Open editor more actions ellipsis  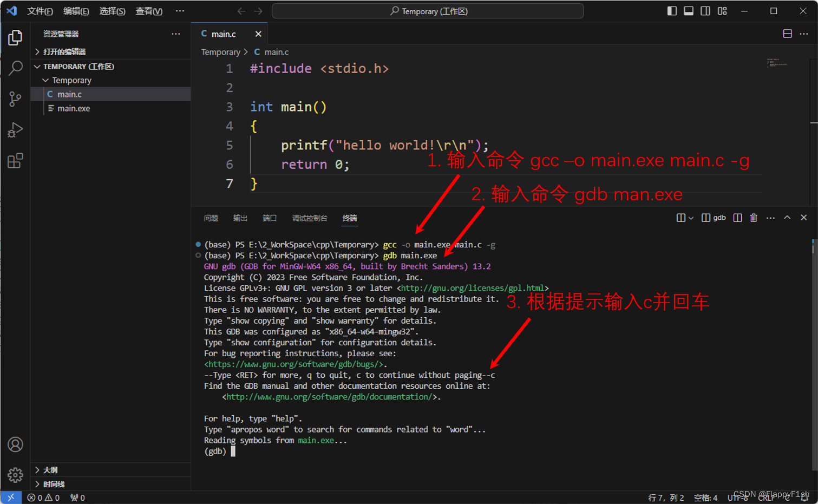[804, 34]
